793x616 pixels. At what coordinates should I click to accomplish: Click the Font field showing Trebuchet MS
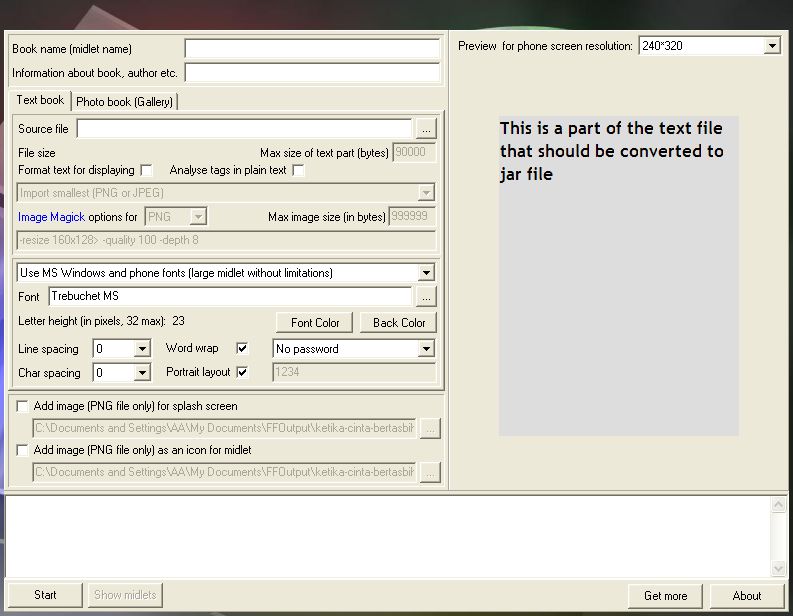230,296
